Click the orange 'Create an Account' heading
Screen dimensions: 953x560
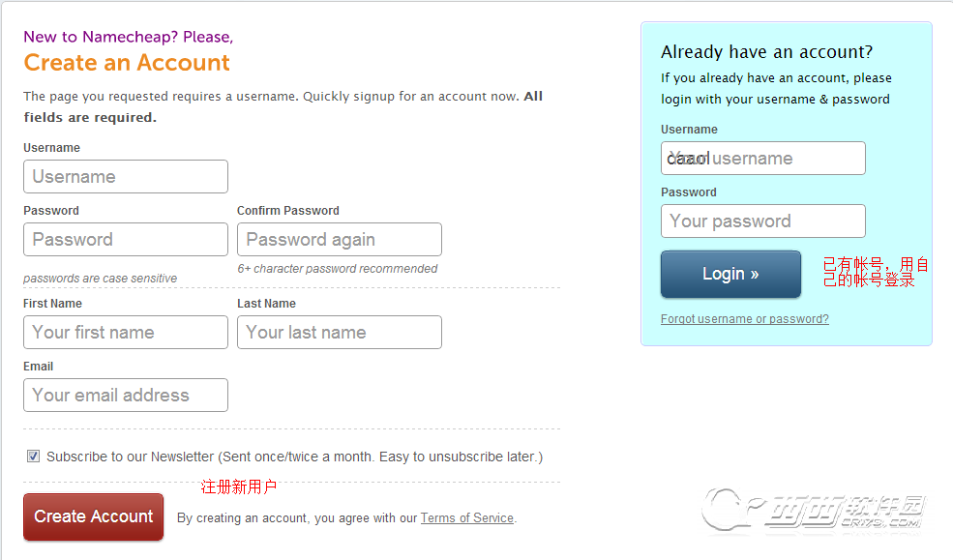click(x=127, y=63)
